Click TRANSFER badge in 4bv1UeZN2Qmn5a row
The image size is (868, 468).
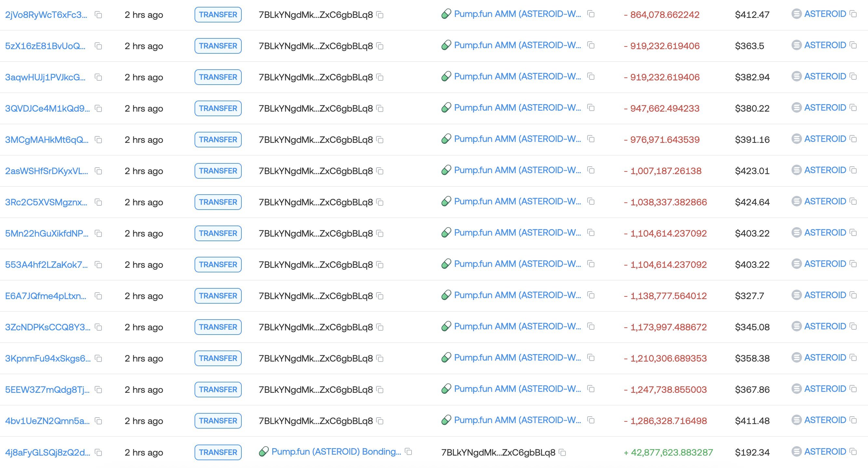(x=218, y=421)
